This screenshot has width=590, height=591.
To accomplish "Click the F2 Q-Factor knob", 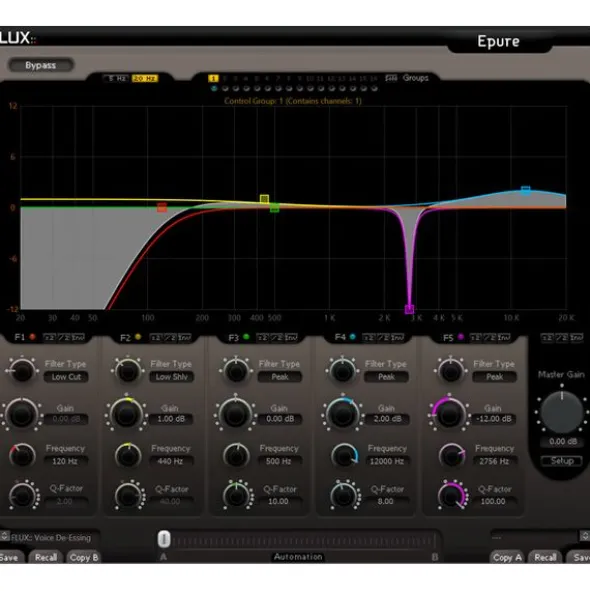I will tap(129, 496).
